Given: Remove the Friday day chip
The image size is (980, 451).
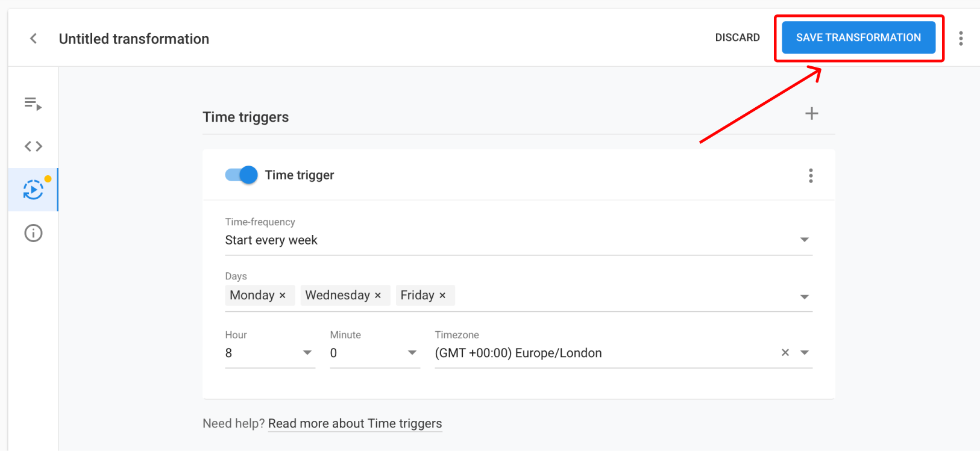Looking at the screenshot, I should coord(442,296).
